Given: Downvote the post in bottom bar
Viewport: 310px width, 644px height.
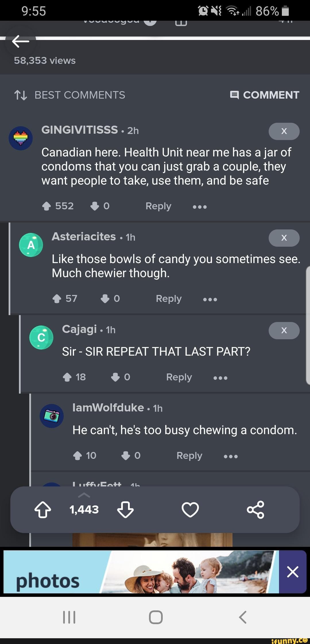Looking at the screenshot, I should (x=125, y=509).
